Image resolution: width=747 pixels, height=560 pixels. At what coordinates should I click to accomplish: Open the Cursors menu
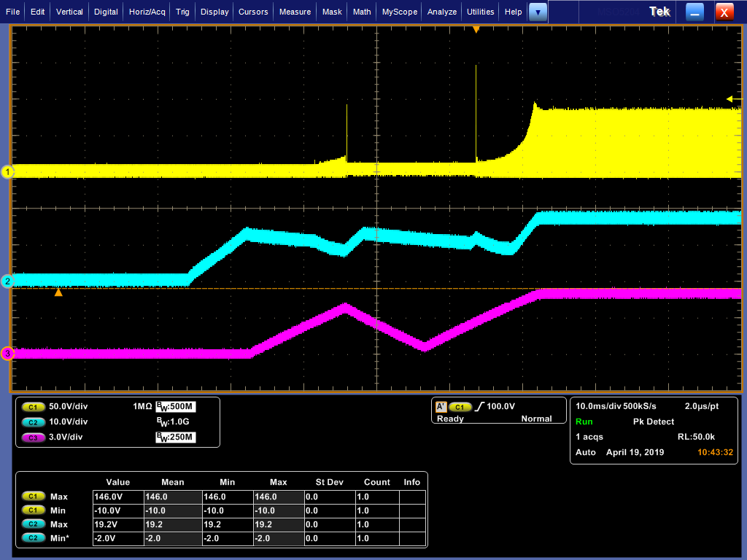pos(253,12)
